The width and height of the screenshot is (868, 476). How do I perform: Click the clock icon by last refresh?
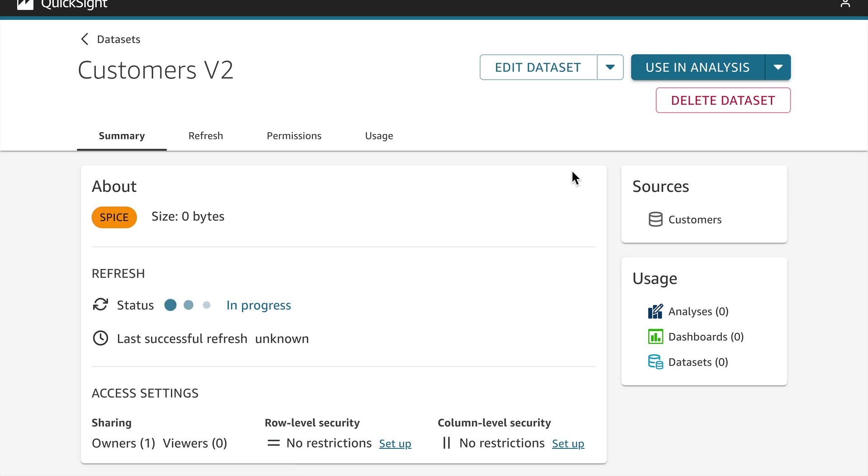[100, 338]
